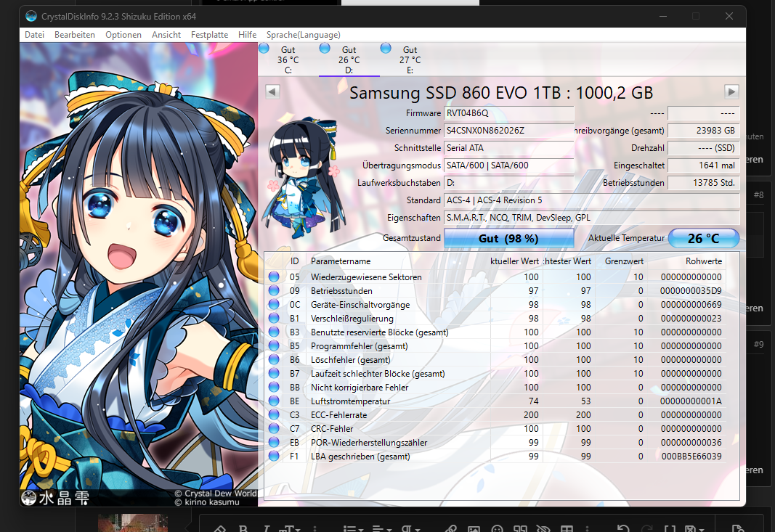Open the Optionen menu

123,35
